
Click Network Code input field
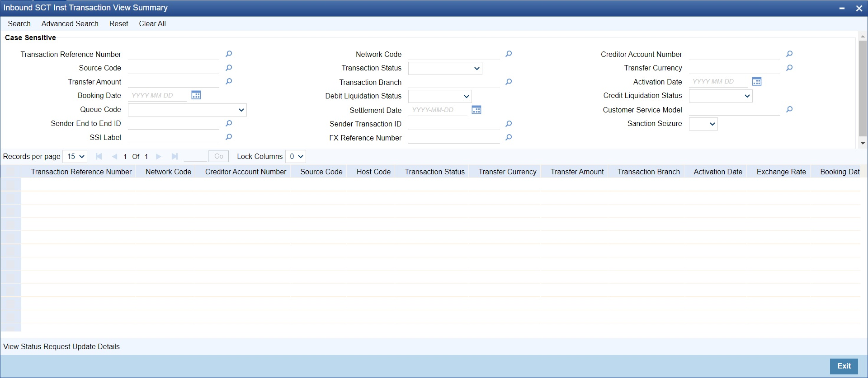454,54
